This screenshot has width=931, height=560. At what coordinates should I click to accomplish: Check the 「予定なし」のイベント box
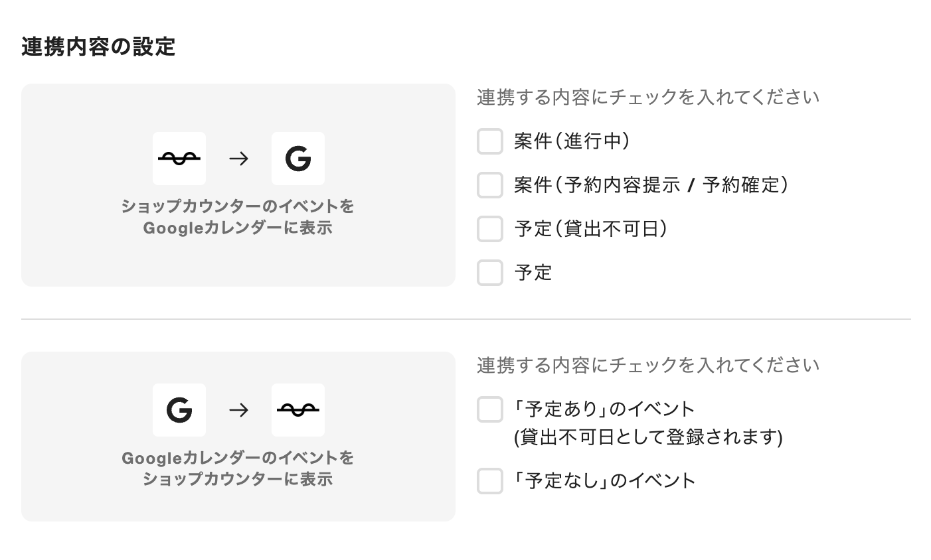tap(490, 481)
